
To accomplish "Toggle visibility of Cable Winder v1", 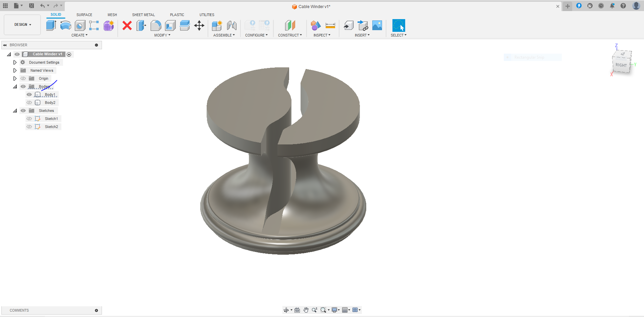I will click(17, 54).
